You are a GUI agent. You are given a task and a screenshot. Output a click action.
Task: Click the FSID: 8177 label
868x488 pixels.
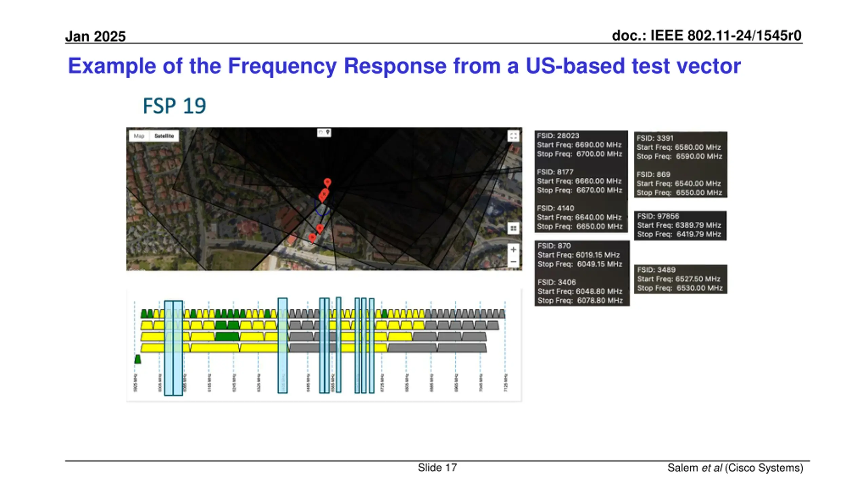pos(555,172)
